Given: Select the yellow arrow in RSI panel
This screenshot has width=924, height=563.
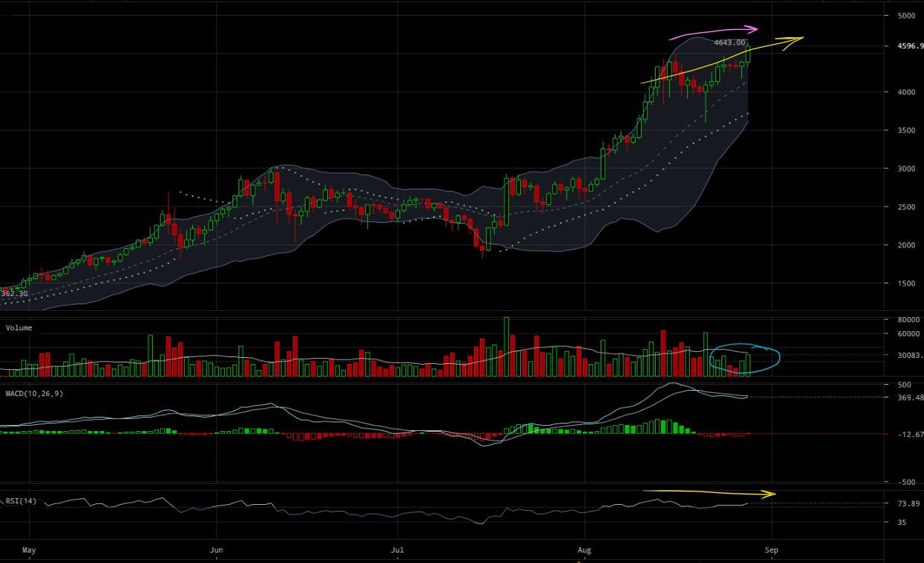Looking at the screenshot, I should tap(708, 493).
